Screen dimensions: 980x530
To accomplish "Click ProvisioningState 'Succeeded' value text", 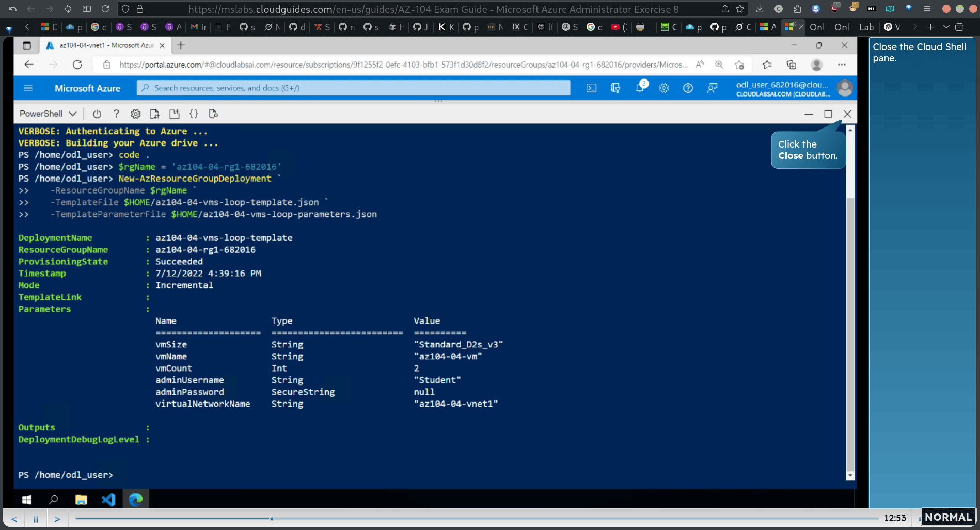I will coord(179,262).
